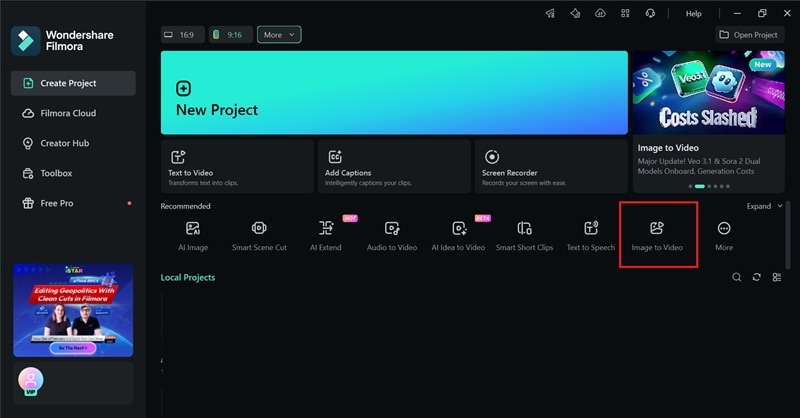Open the Costs Slashed promo banner
This screenshot has width=800, height=418.
pos(709,92)
